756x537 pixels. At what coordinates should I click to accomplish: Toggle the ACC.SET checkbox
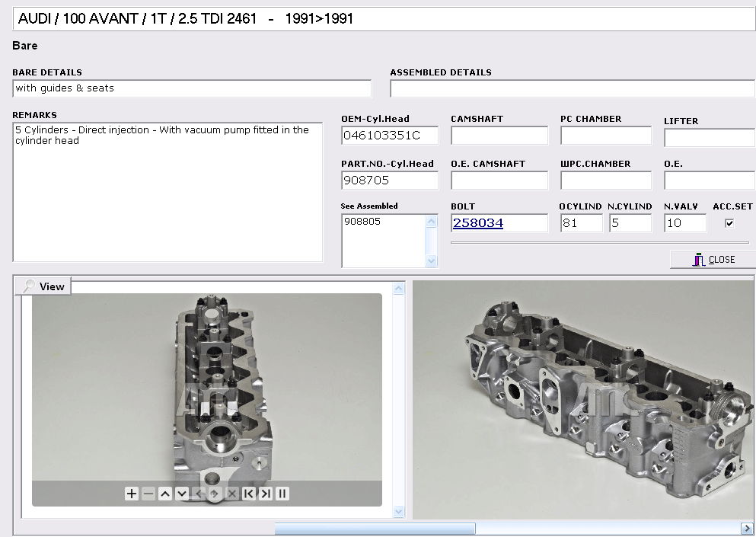(x=729, y=223)
